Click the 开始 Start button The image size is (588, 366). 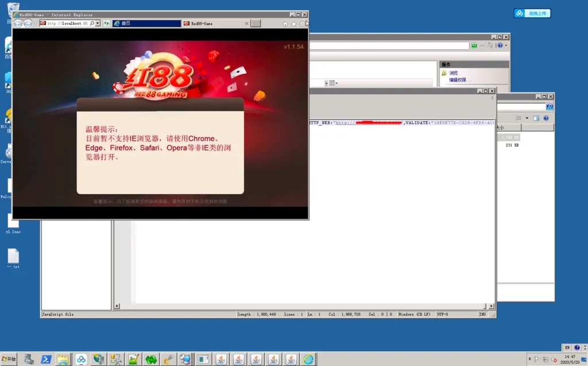click(x=9, y=359)
